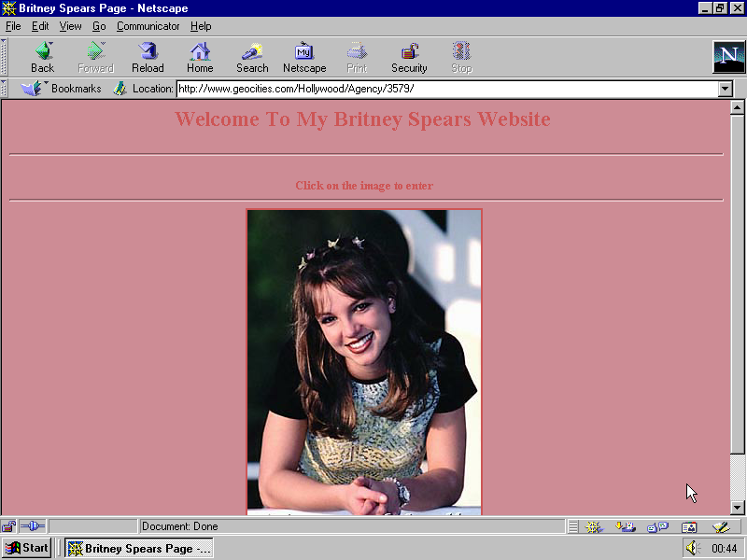This screenshot has height=560, width=747.
Task: Click the 'Click on the image to enter' text
Action: point(364,185)
